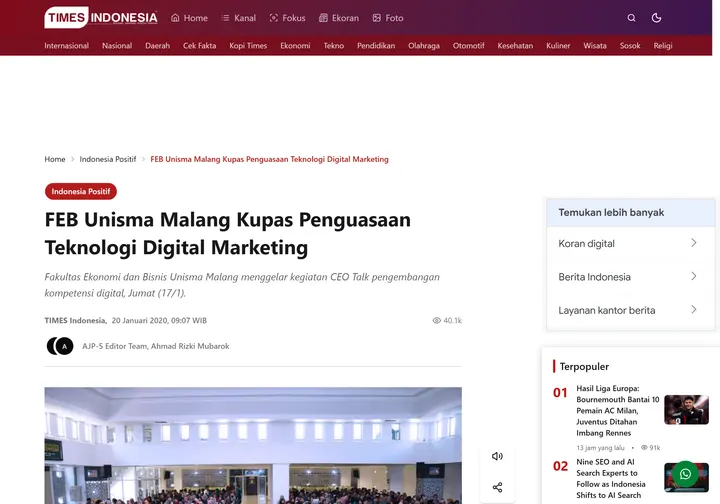Open the Religi category
Image resolution: width=720 pixels, height=504 pixels.
coord(663,45)
